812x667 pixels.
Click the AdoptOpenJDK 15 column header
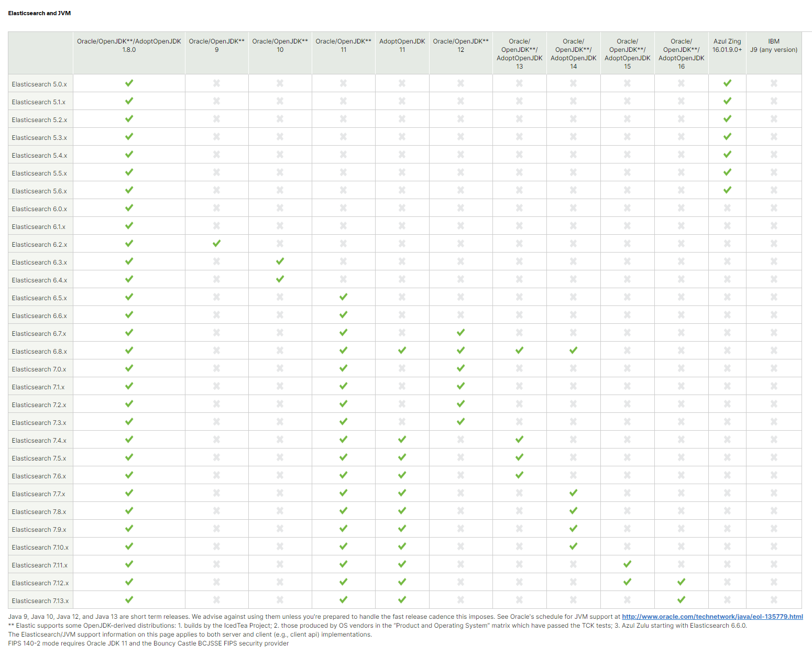[627, 54]
